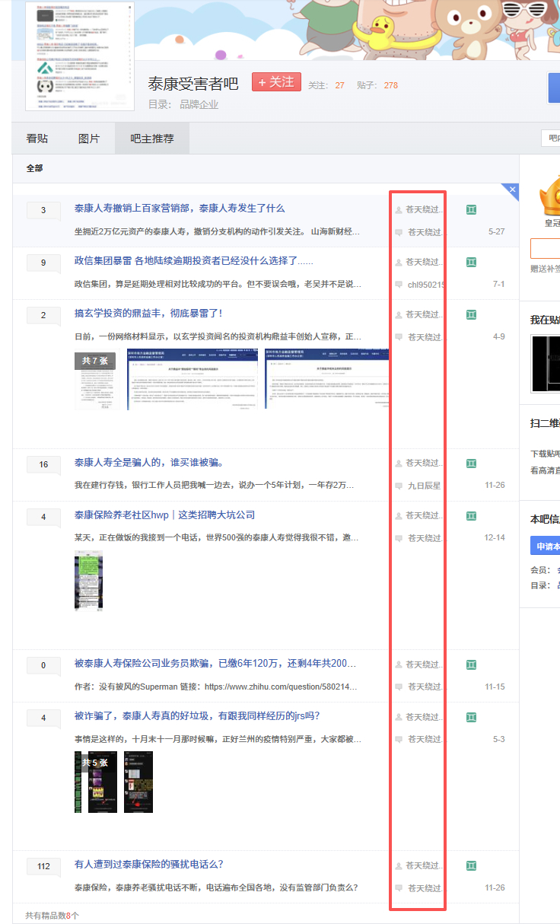Screen dimensions: 560x924
Task: Click the 泰康受害者吧 forum avatar image
Action: point(74,56)
